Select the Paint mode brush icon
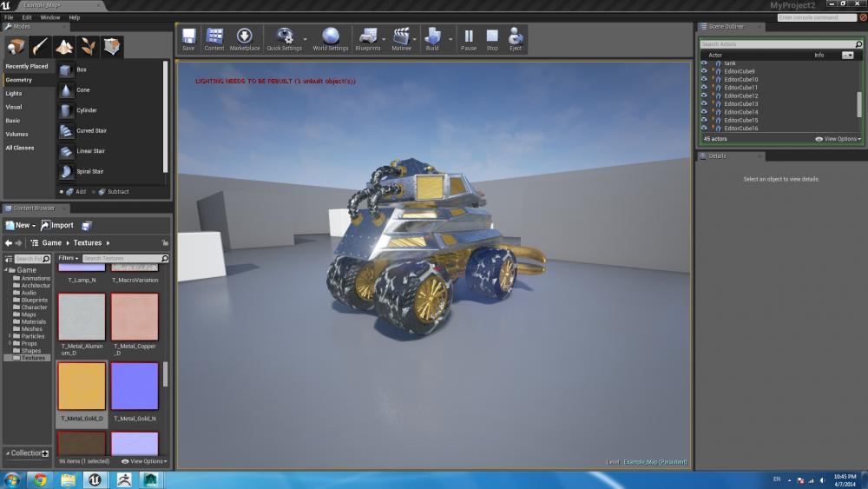Image resolution: width=868 pixels, height=489 pixels. [x=40, y=47]
